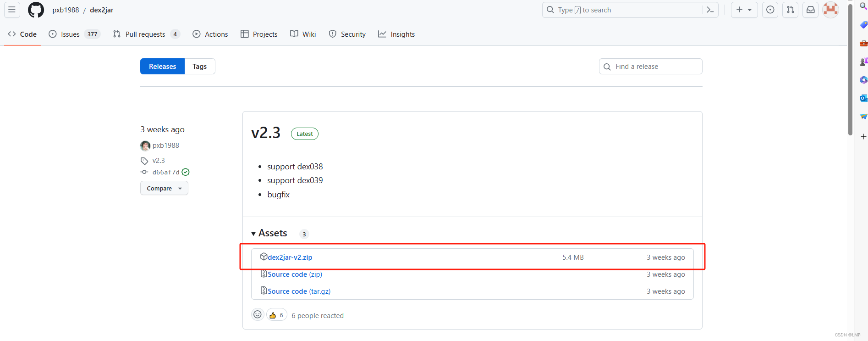Expand the Compare dropdown
The width and height of the screenshot is (868, 341).
[164, 188]
